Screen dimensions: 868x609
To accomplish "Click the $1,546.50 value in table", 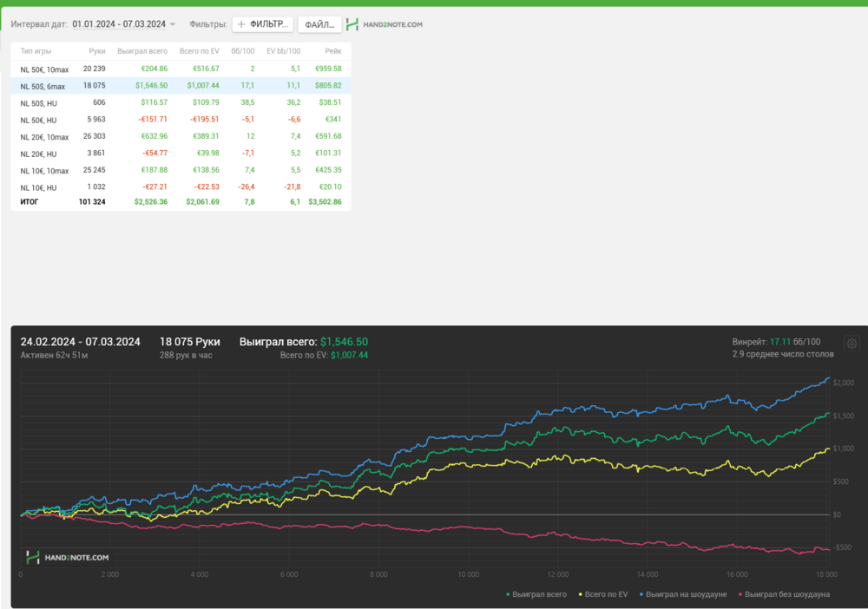I will point(151,86).
